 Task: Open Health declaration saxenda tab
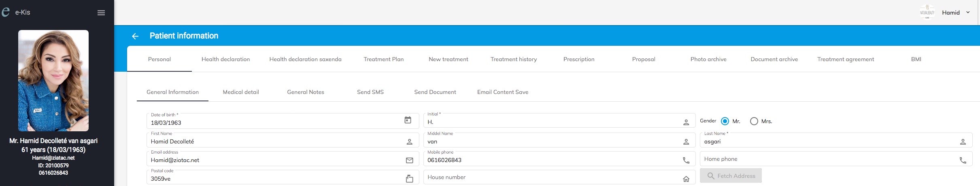305,59
